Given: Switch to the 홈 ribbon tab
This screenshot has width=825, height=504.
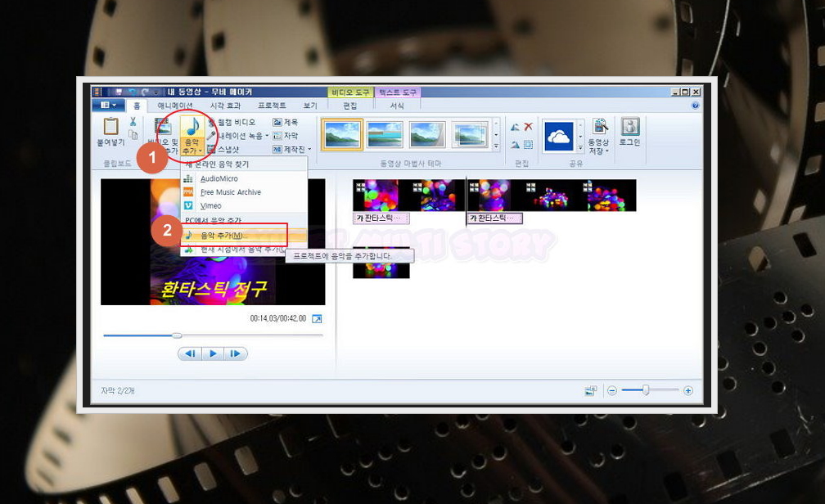Looking at the screenshot, I should 137,106.
